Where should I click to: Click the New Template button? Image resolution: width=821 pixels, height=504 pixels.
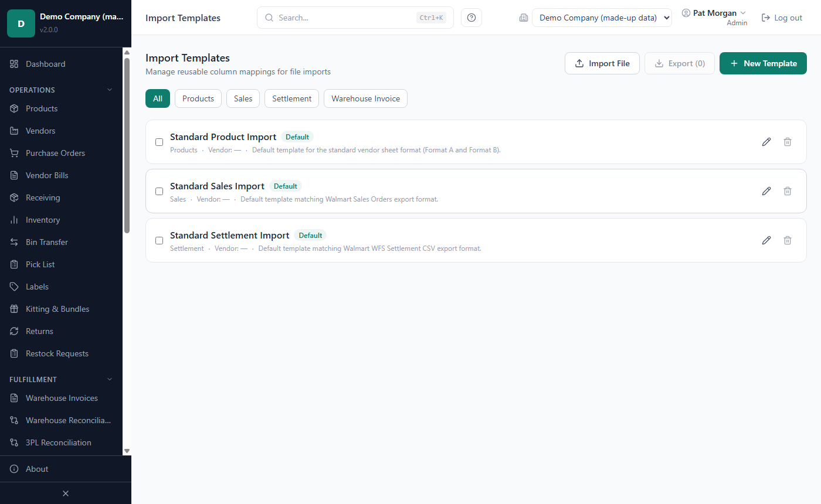pos(763,63)
